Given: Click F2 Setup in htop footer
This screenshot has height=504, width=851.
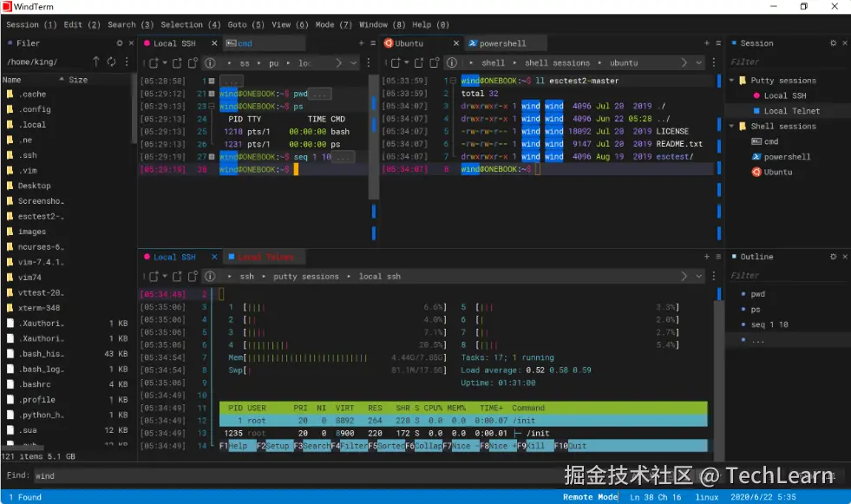Looking at the screenshot, I should coord(273,446).
